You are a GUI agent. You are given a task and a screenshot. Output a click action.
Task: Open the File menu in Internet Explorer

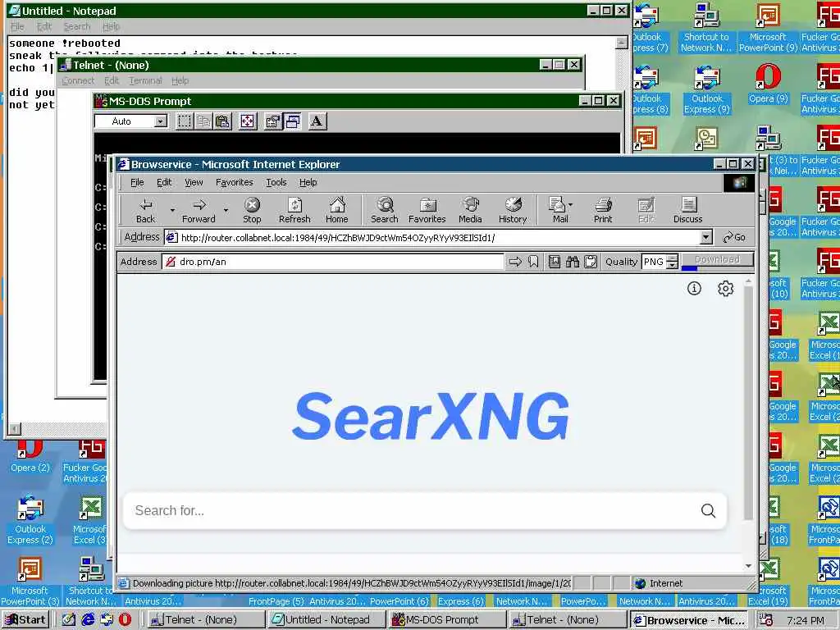(137, 182)
